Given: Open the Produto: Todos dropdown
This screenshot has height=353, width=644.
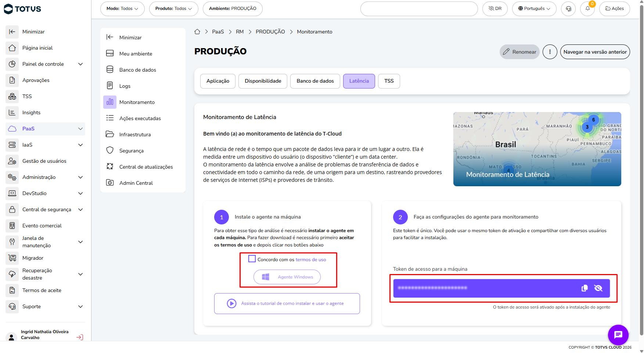Looking at the screenshot, I should pos(174,9).
